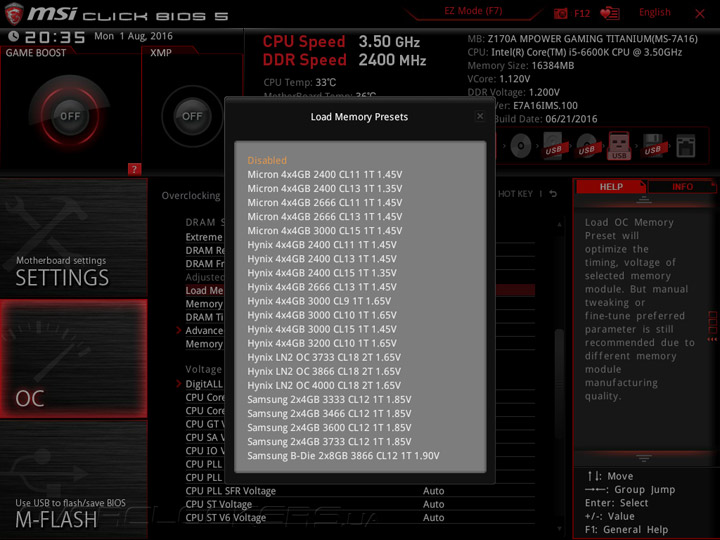Select Samsung 2x4GB 3600 CL12 1T 1.85V
This screenshot has width=720, height=540.
(329, 427)
